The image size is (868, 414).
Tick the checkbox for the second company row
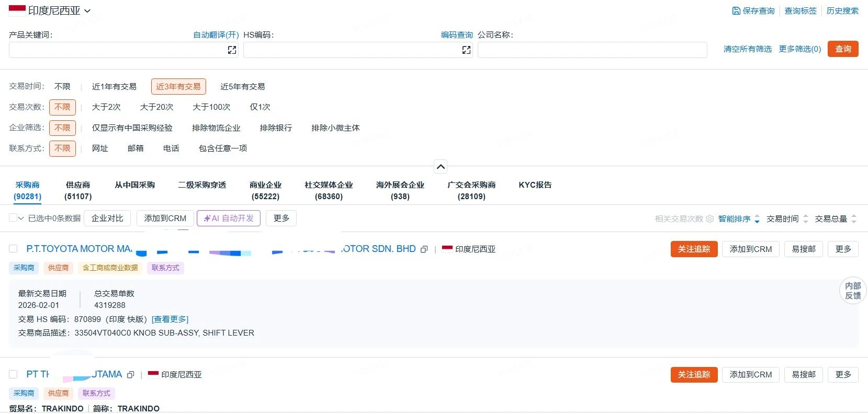(14, 374)
